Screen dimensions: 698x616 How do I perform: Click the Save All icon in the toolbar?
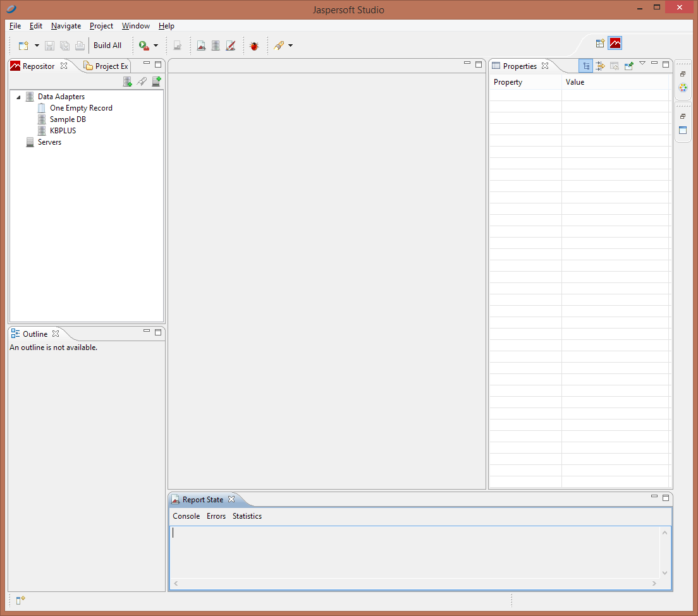[64, 45]
